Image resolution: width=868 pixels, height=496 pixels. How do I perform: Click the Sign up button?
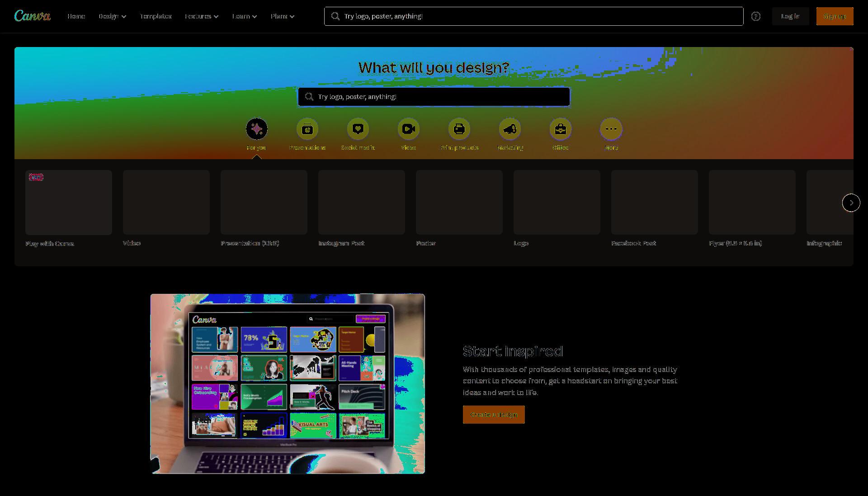tap(835, 16)
